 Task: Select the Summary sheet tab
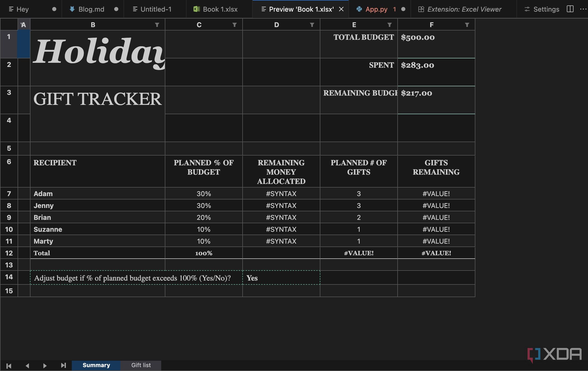coord(96,365)
